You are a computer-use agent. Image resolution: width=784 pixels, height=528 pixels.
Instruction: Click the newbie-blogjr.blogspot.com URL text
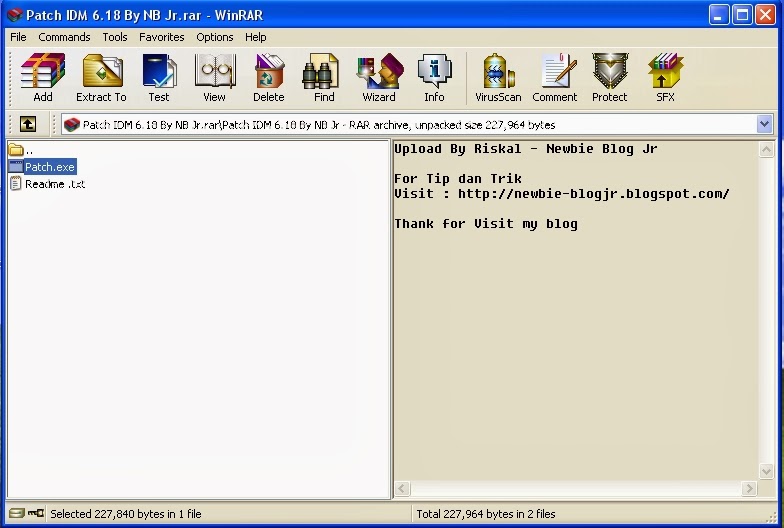coord(594,194)
